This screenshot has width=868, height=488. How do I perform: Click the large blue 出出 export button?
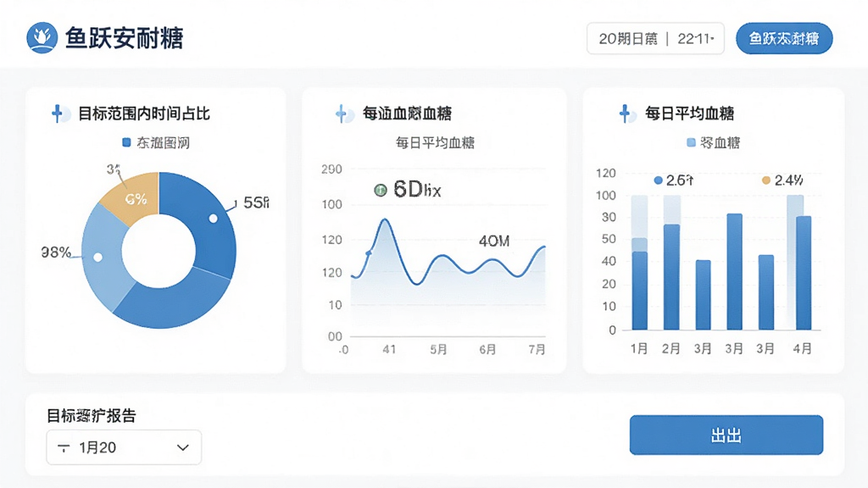coord(726,435)
